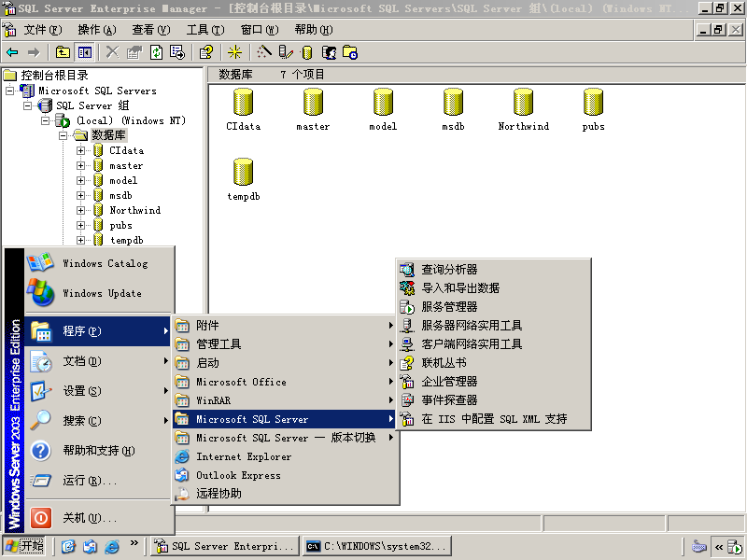747x560 pixels.
Task: Click the New (yellow star) toolbar icon
Action: coord(234,52)
